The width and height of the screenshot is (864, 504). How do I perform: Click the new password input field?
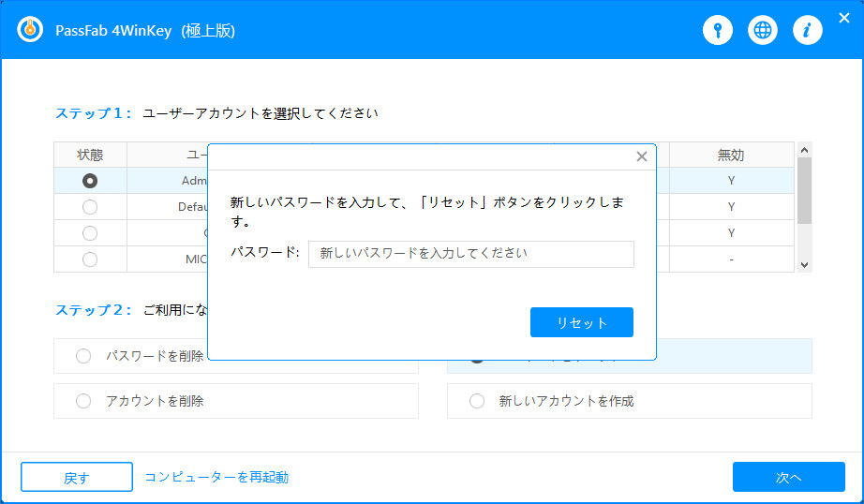coord(470,254)
